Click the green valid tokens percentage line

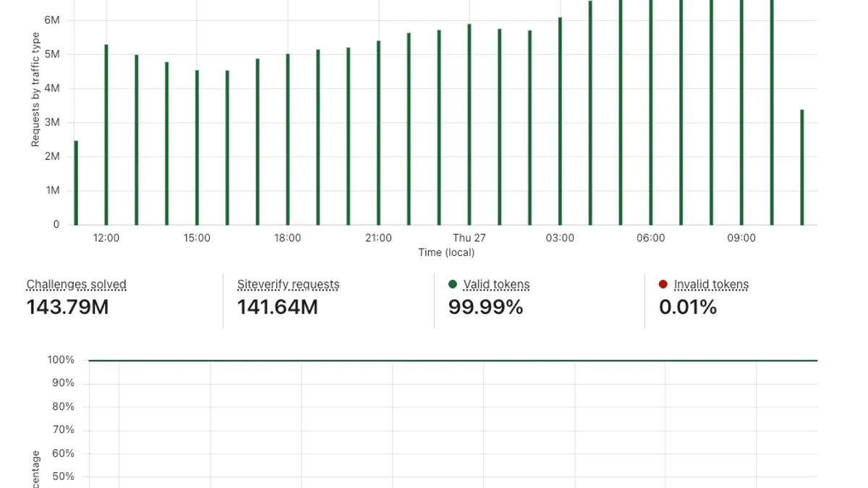(x=453, y=360)
